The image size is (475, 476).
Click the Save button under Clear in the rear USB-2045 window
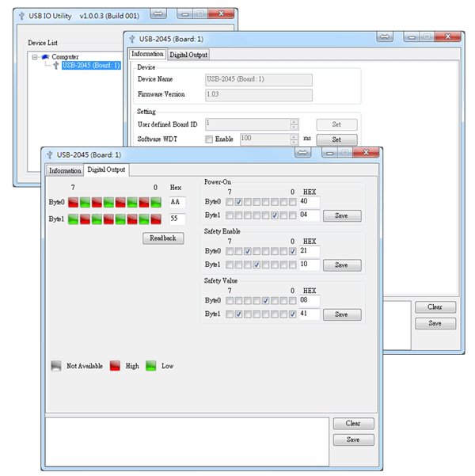pyautogui.click(x=435, y=323)
